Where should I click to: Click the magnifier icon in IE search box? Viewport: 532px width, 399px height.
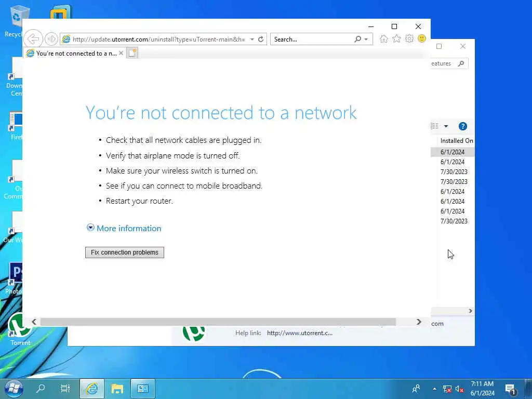357,39
